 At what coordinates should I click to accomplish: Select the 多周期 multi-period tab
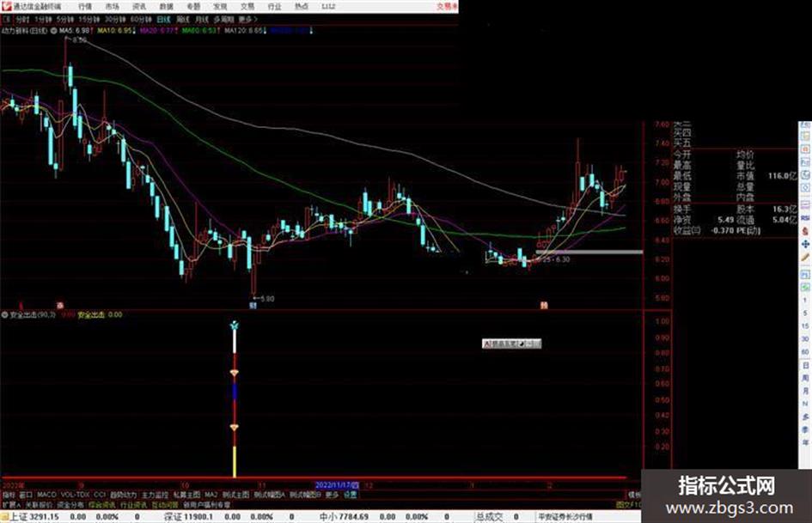pyautogui.click(x=223, y=19)
